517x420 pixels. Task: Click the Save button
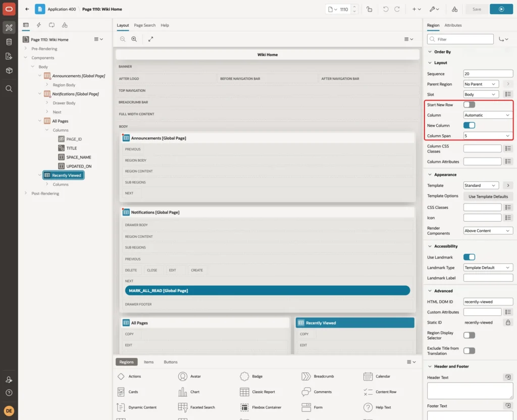click(477, 9)
